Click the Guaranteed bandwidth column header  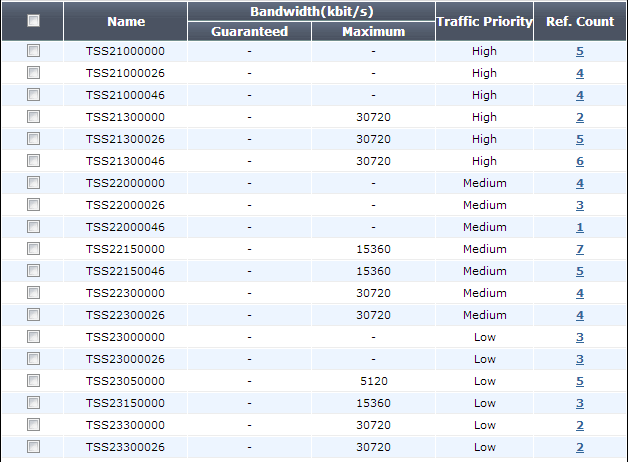point(249,31)
